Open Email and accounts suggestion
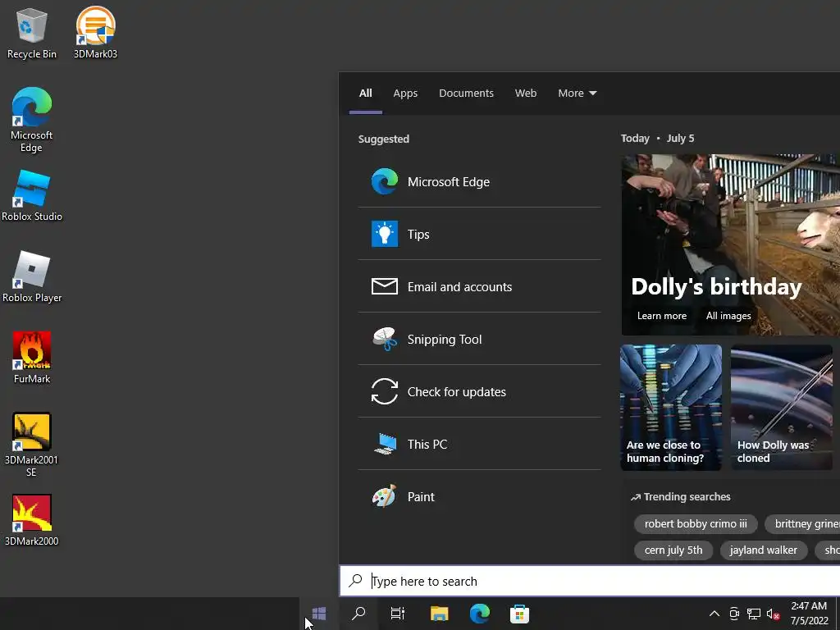Screen dimensions: 840x630 pyautogui.click(x=479, y=286)
